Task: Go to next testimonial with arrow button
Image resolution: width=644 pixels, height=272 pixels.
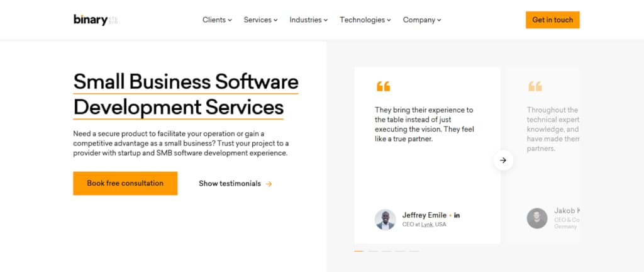Action: coord(503,161)
